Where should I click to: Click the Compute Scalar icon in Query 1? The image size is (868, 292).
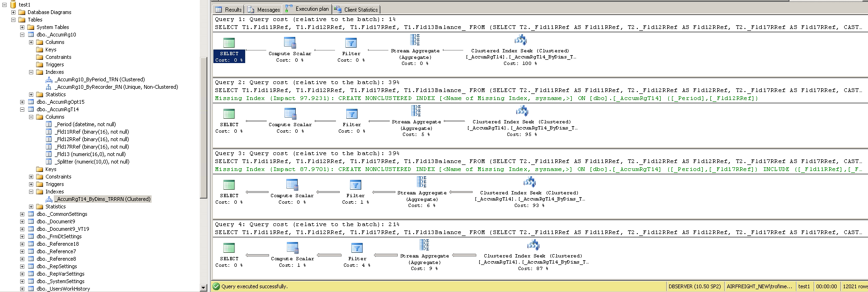(290, 43)
